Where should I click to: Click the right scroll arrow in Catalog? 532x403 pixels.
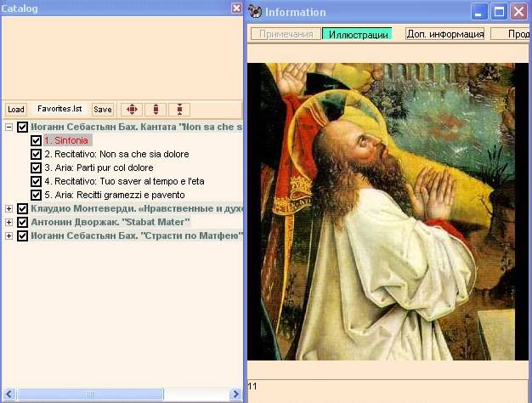click(x=235, y=394)
